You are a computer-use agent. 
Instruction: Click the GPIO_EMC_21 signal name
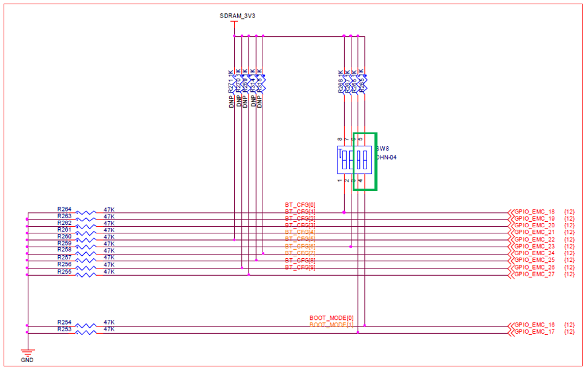534,232
